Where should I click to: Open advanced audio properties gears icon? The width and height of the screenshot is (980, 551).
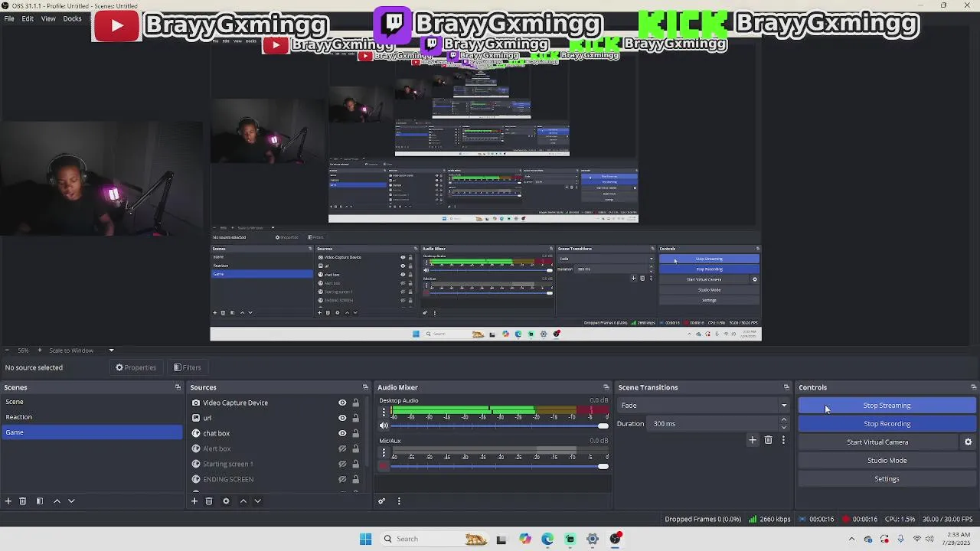click(382, 501)
